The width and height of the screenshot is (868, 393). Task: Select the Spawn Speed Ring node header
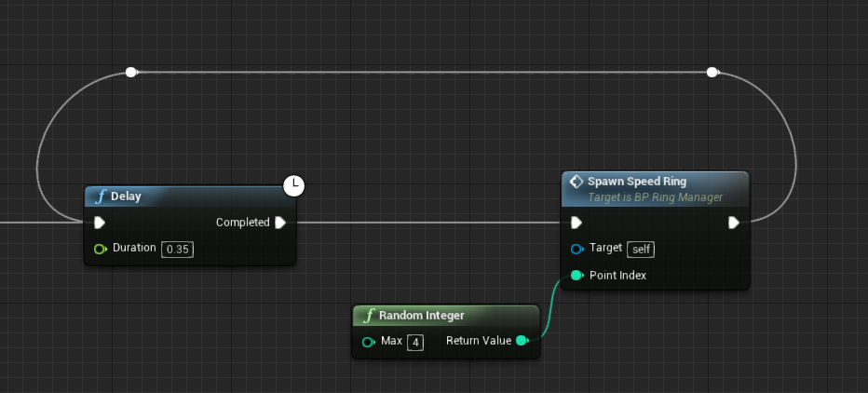(655, 189)
